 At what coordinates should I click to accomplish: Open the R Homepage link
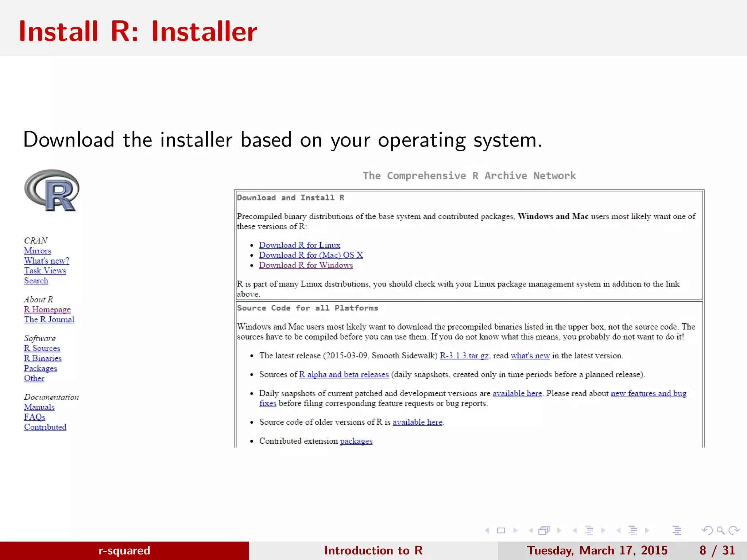[47, 310]
